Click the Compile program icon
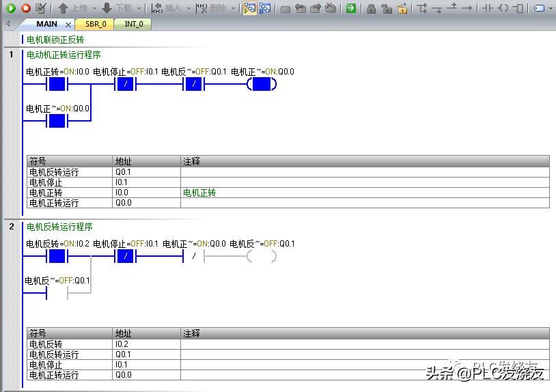The width and height of the screenshot is (556, 392). (x=41, y=8)
